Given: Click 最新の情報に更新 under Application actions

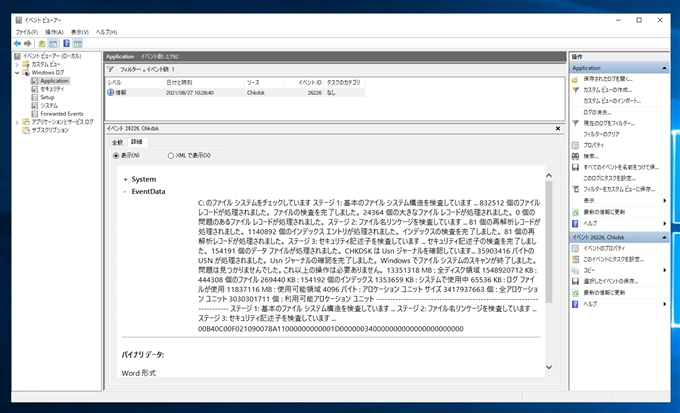Looking at the screenshot, I should [x=604, y=212].
